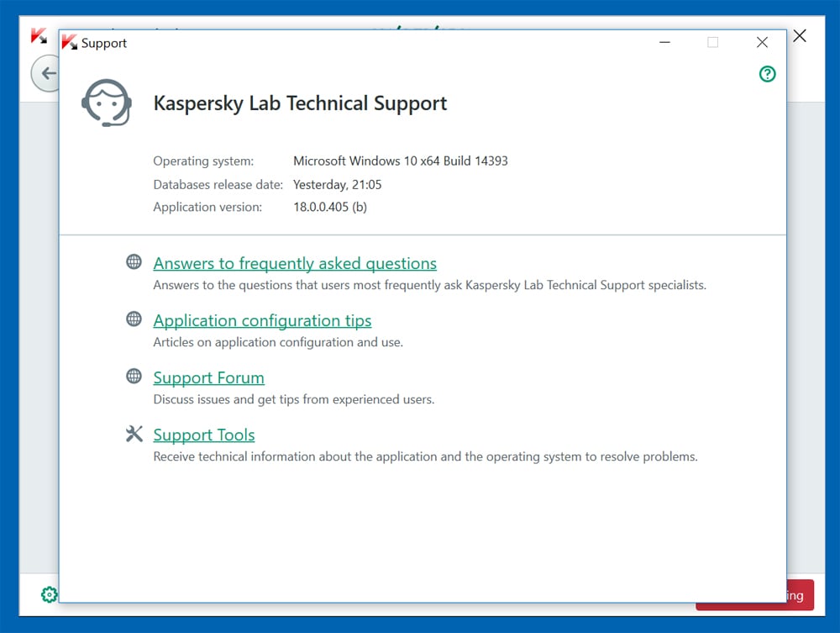Click the globe icon beside Application configuration tips
This screenshot has height=633, width=840.
(x=134, y=319)
